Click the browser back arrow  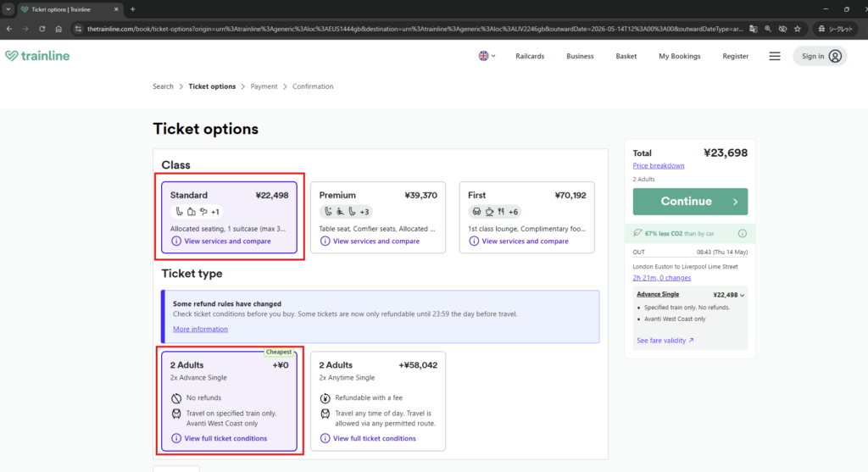(x=10, y=28)
